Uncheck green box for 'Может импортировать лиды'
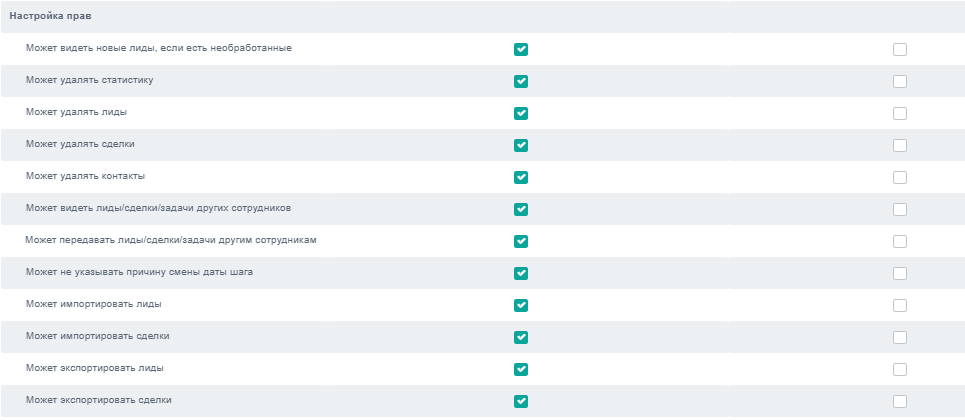Screen dimensions: 965x420 (x=521, y=305)
